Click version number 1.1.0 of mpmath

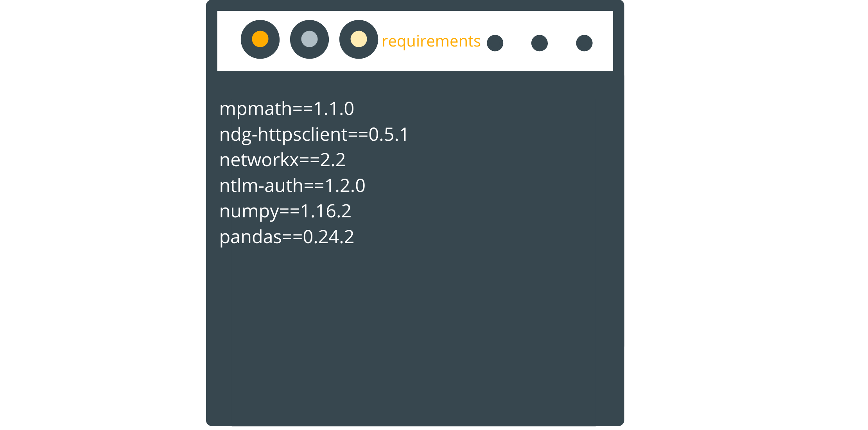click(334, 109)
